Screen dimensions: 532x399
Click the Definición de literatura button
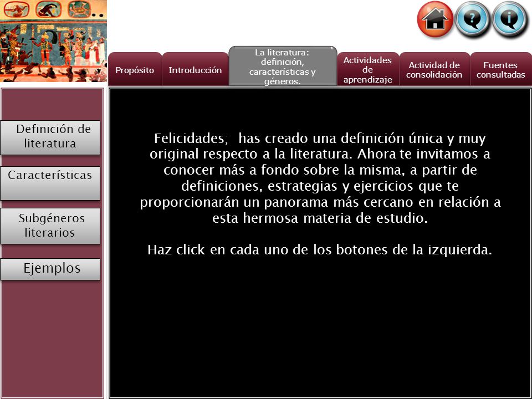point(50,137)
